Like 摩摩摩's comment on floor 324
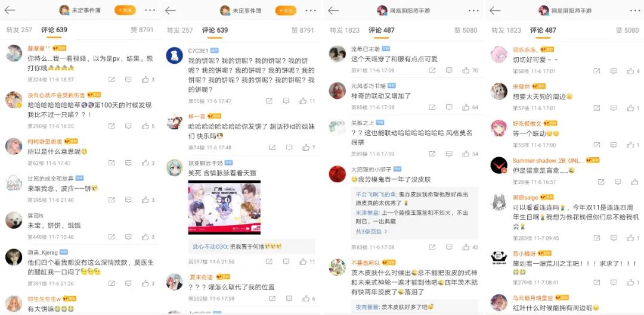 tap(145, 80)
